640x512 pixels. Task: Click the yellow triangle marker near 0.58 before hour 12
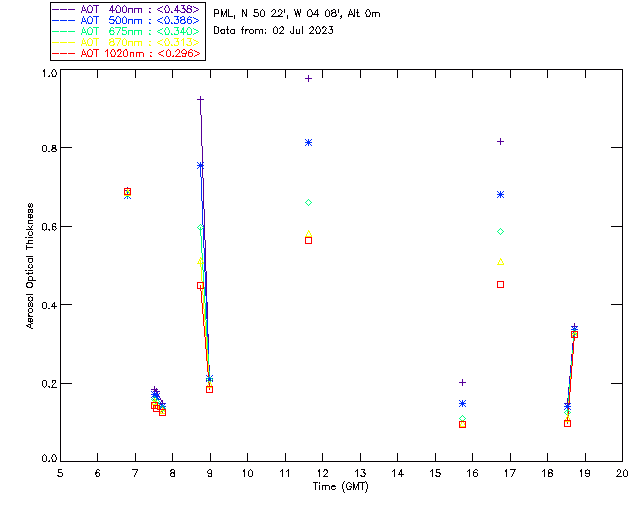tap(309, 234)
